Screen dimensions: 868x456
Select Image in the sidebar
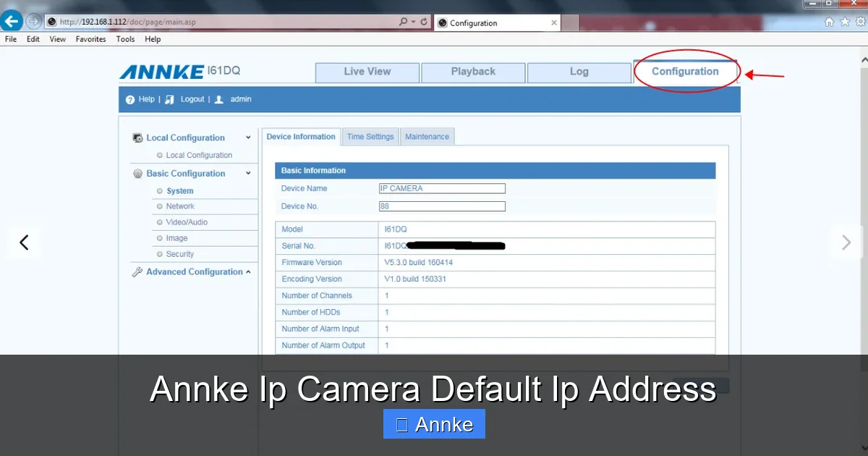(176, 238)
